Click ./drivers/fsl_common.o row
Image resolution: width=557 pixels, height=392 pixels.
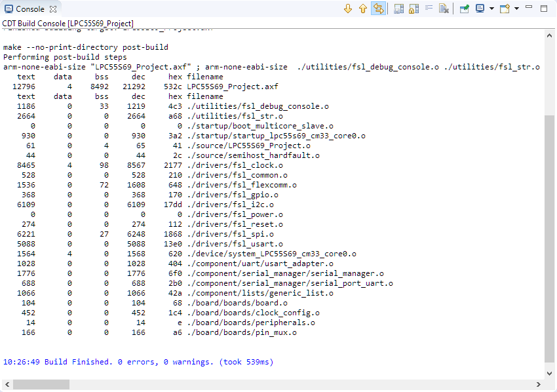pyautogui.click(x=237, y=175)
